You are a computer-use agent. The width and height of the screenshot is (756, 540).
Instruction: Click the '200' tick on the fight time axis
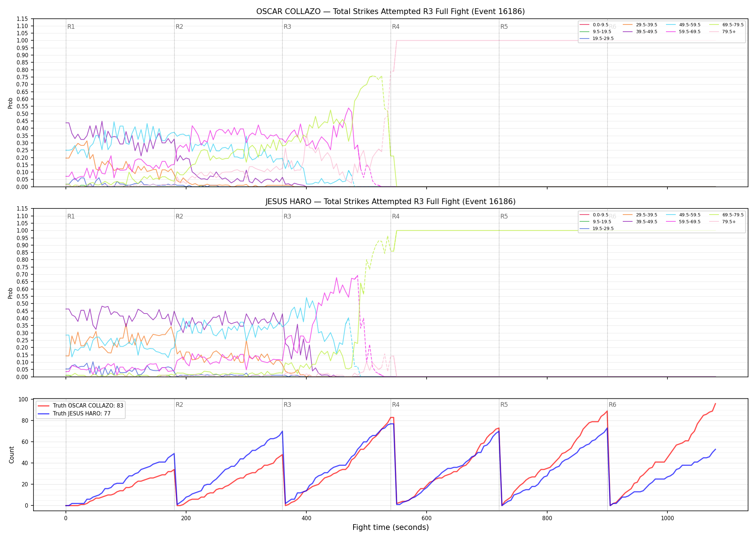186,518
